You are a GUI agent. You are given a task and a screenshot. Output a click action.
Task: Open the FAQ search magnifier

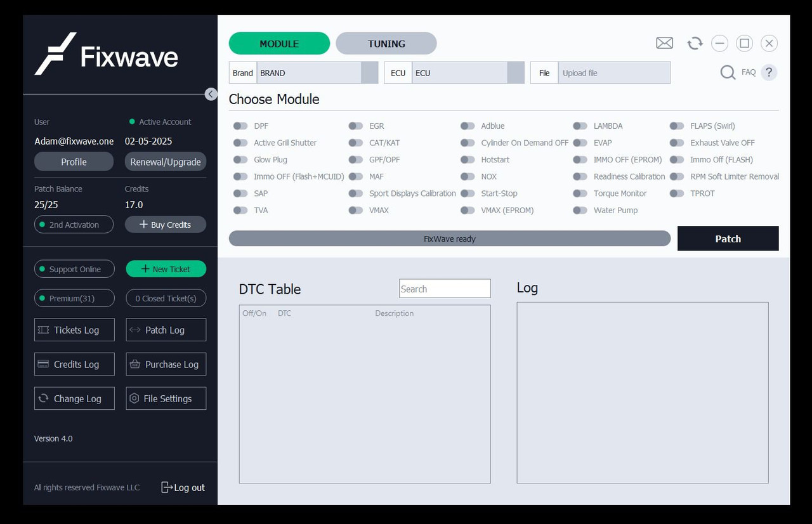727,72
